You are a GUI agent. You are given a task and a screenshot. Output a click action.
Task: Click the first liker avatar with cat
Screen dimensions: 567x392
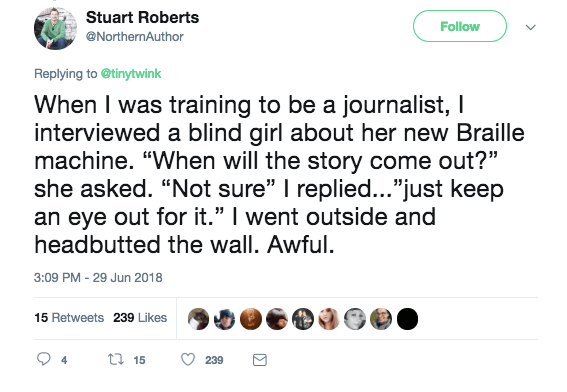pyautogui.click(x=199, y=319)
